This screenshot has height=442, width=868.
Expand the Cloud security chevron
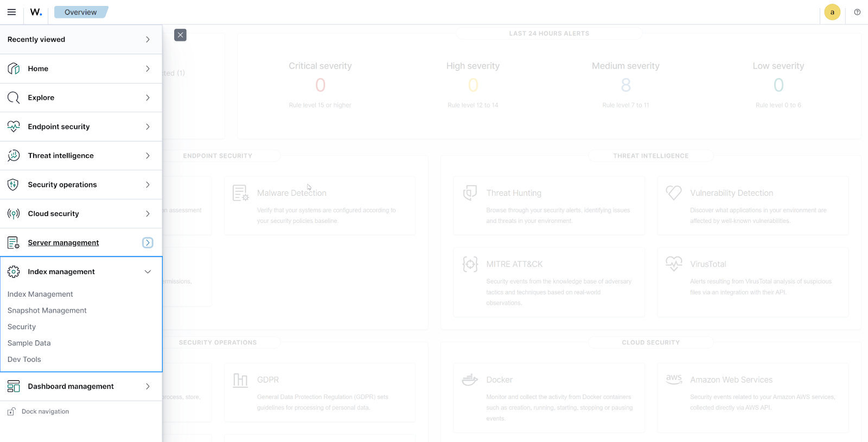[x=148, y=214]
